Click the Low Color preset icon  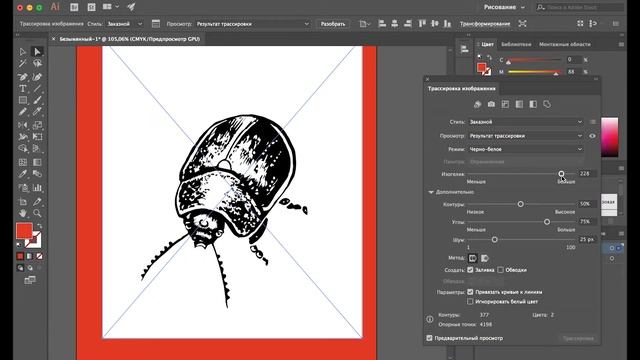(x=505, y=104)
